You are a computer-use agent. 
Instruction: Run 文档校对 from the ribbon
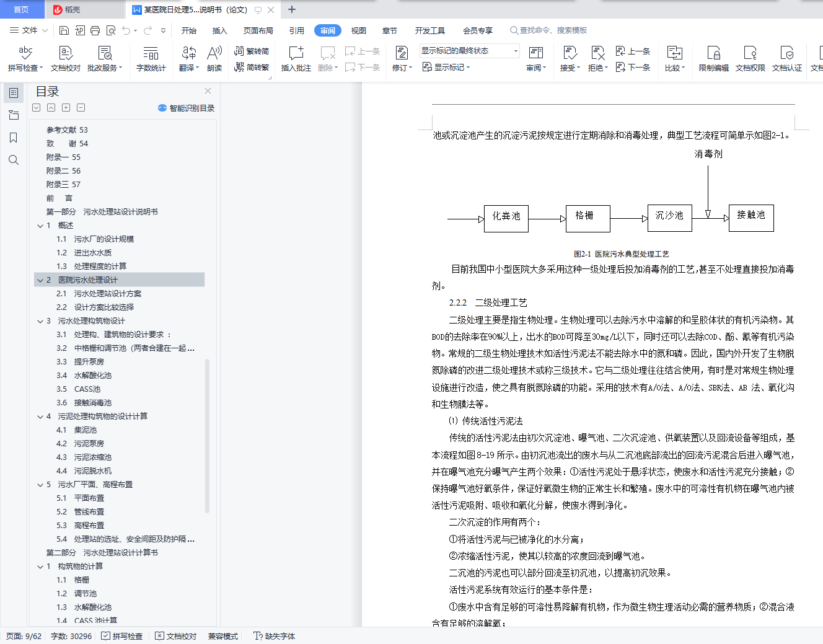pos(66,58)
